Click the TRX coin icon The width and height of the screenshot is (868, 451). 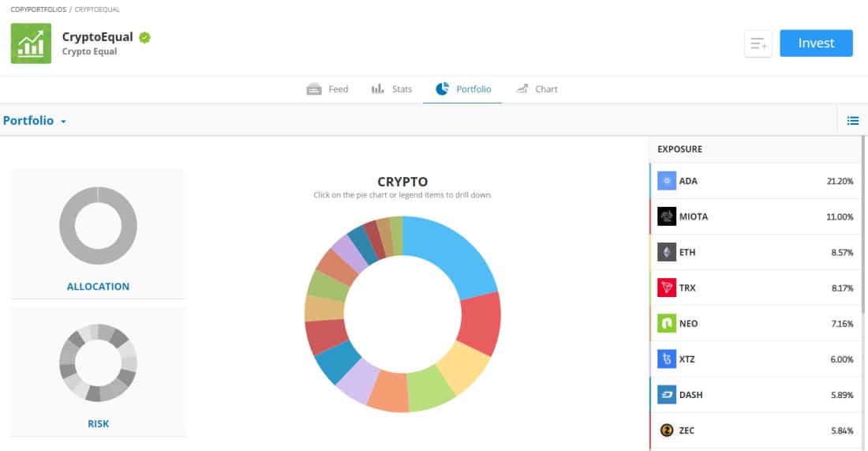point(667,288)
